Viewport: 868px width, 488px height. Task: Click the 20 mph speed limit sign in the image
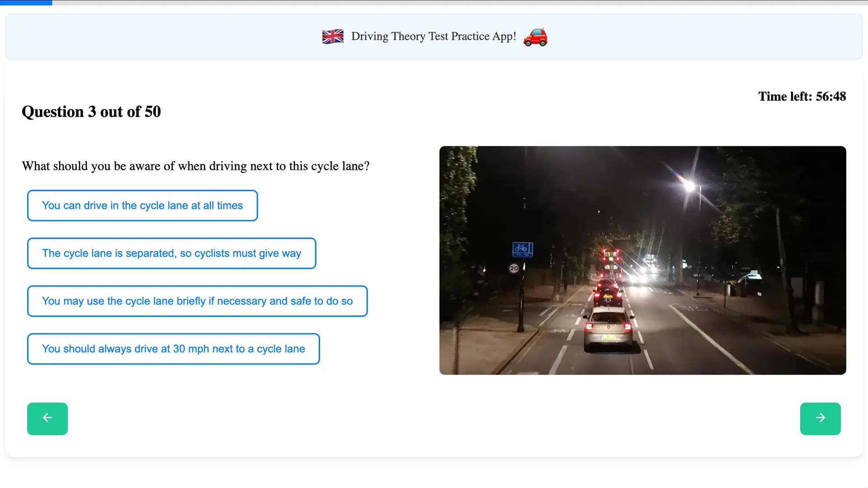[513, 267]
